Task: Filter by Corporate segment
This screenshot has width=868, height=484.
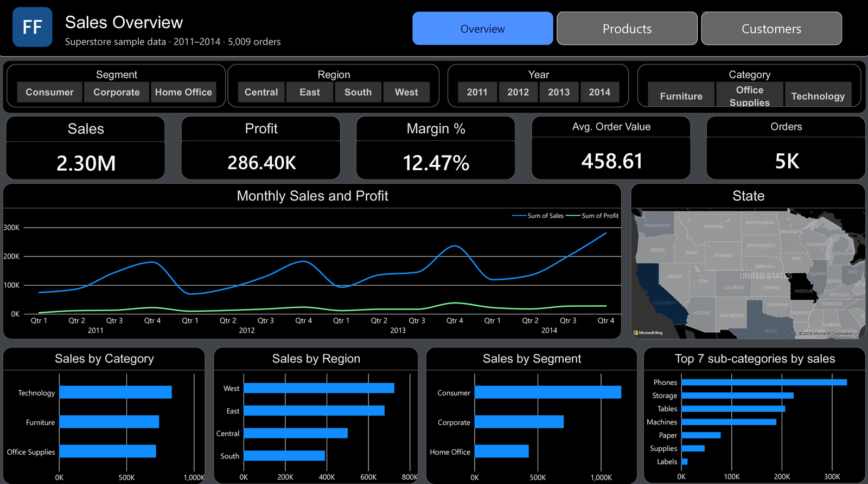Action: coord(117,92)
